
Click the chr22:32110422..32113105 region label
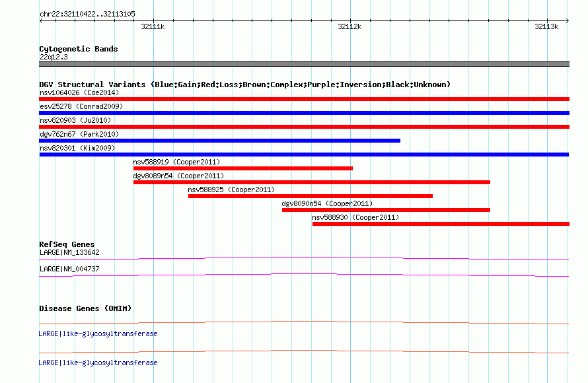coord(87,15)
